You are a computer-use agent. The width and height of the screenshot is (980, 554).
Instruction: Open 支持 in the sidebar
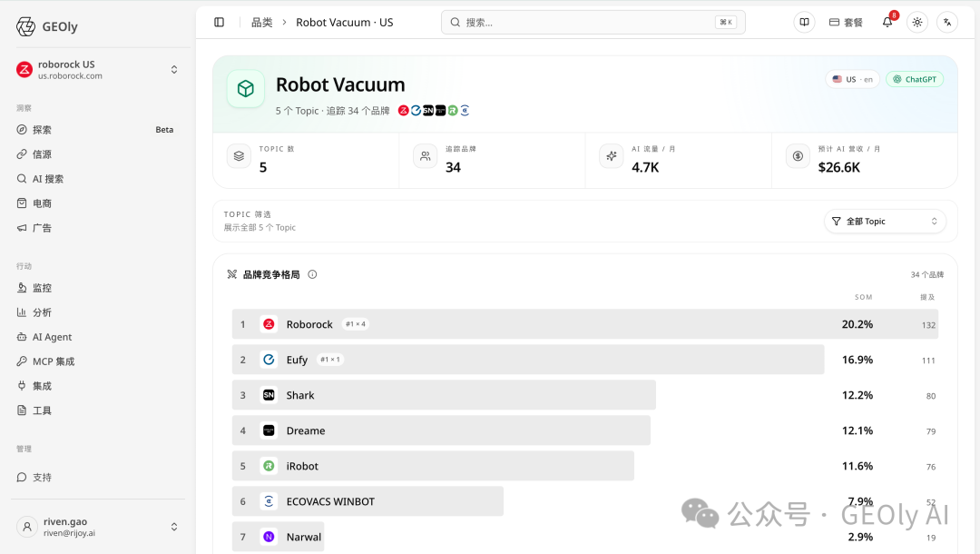96,477
